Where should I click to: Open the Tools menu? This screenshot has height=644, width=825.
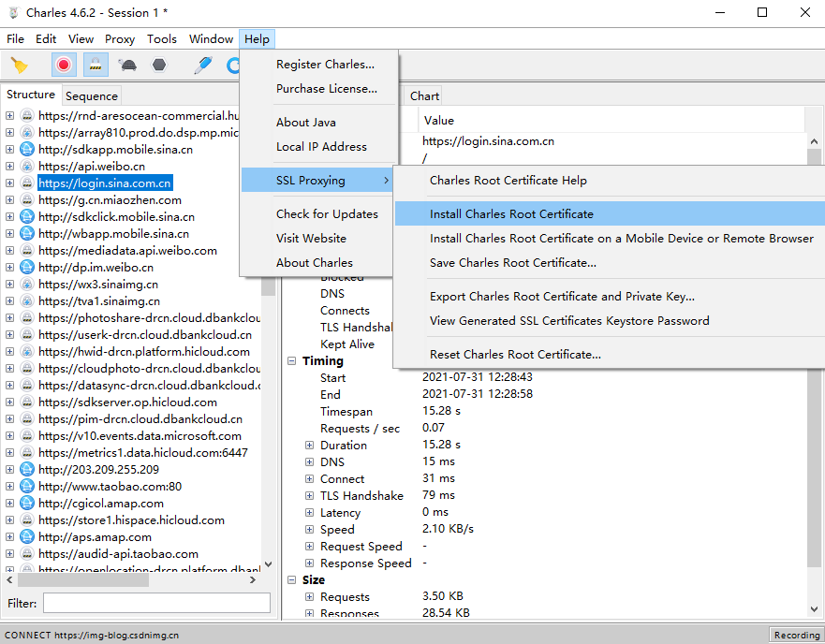pyautogui.click(x=161, y=39)
